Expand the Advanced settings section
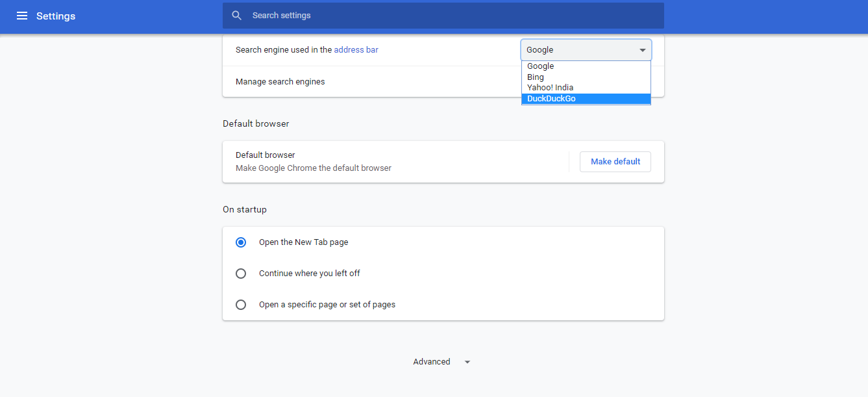This screenshot has height=397, width=868. coord(442,362)
